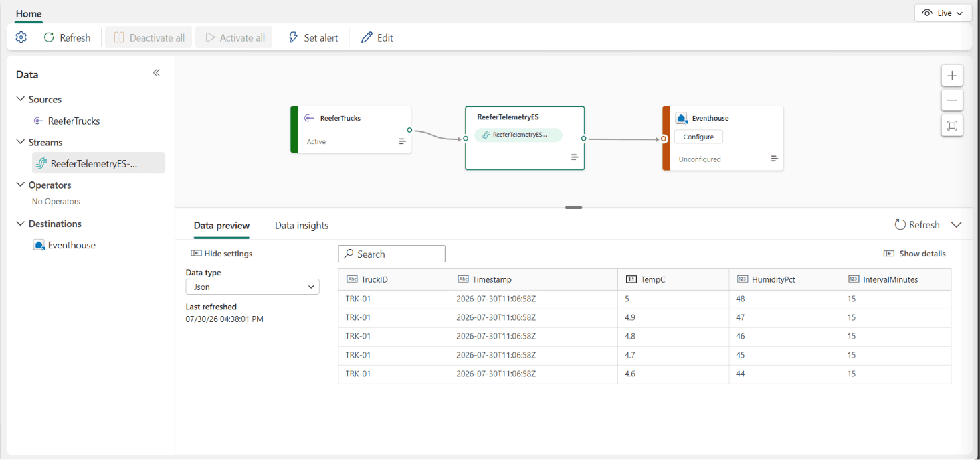This screenshot has height=460, width=980.
Task: Click ReeferTrucks source node icon on canvas
Action: pyautogui.click(x=309, y=118)
